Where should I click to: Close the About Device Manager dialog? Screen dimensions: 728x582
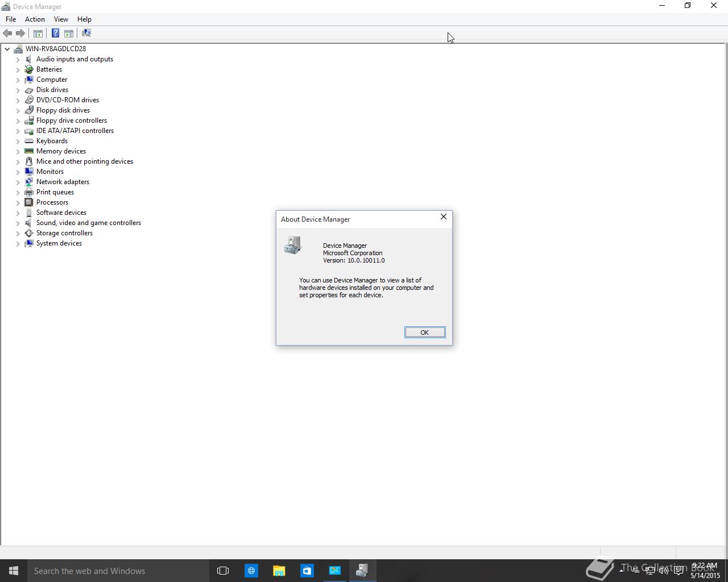tap(444, 217)
